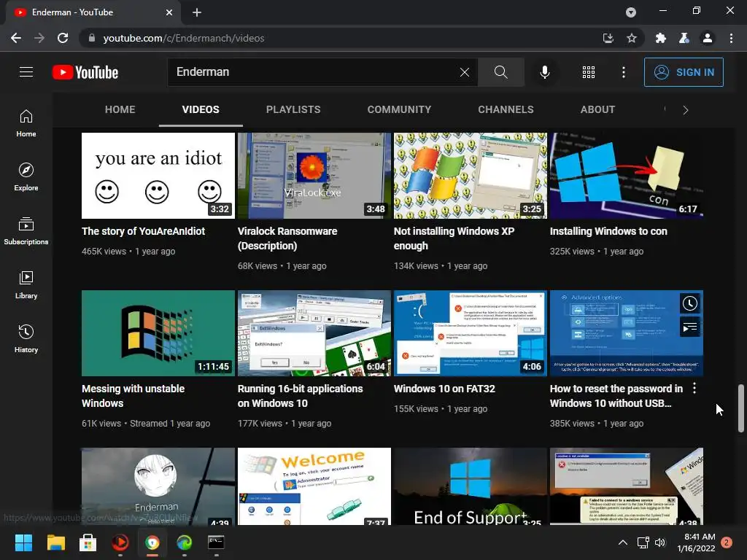
Task: Open the terminal from the taskbar
Action: click(x=216, y=542)
